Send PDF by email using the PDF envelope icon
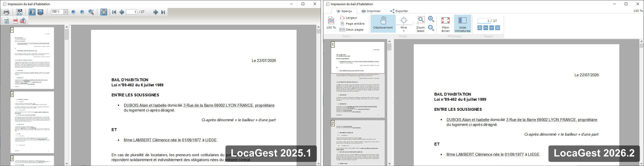The image size is (644, 166). coord(23,21)
